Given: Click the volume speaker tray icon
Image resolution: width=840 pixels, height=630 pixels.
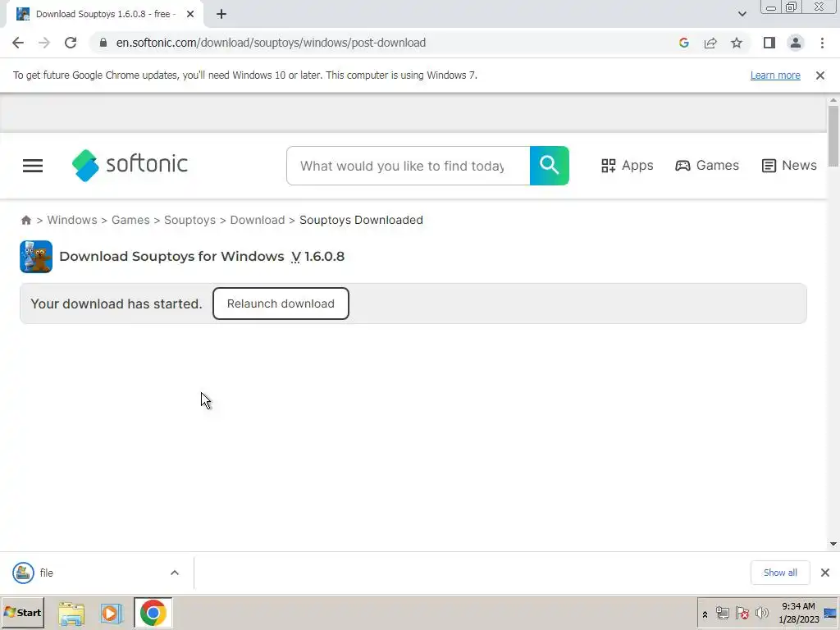Looking at the screenshot, I should pyautogui.click(x=761, y=613).
